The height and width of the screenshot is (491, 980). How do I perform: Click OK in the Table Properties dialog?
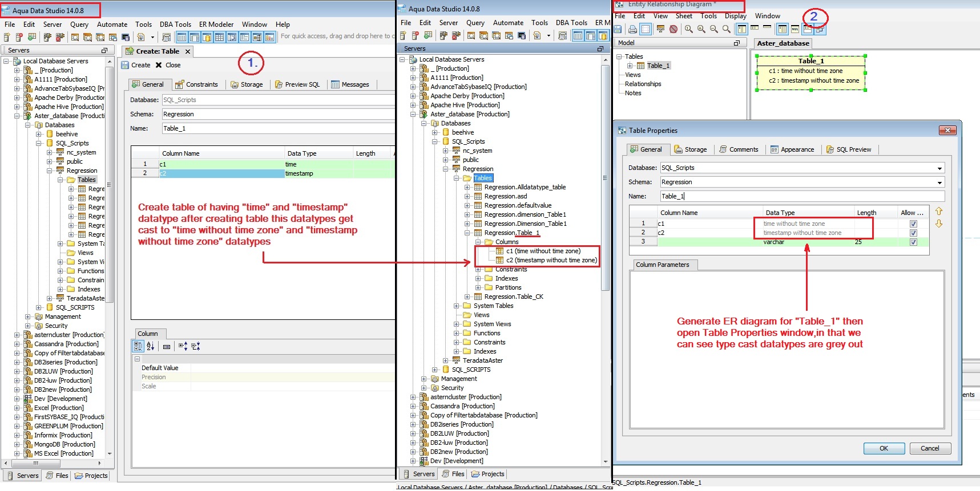click(884, 448)
